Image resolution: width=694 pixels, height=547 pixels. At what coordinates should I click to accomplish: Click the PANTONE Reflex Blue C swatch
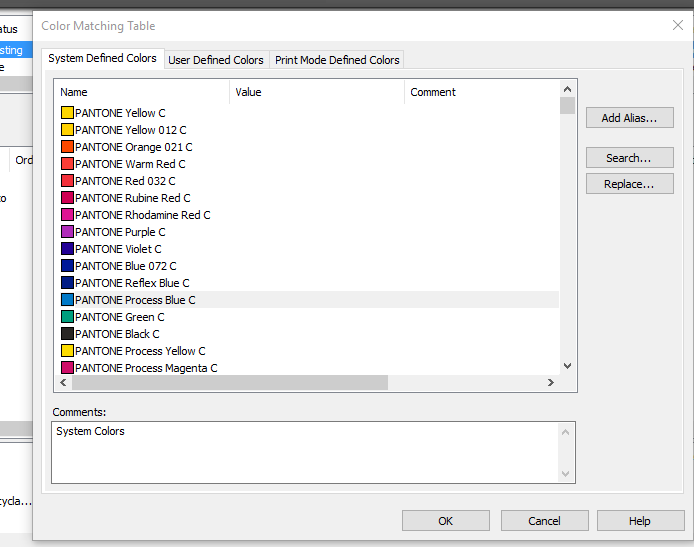coord(67,282)
